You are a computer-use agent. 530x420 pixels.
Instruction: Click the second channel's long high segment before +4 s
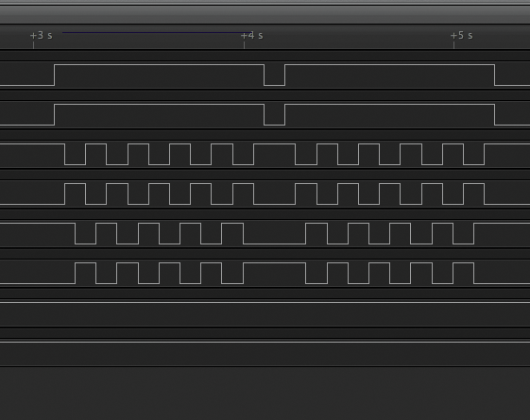coord(160,105)
